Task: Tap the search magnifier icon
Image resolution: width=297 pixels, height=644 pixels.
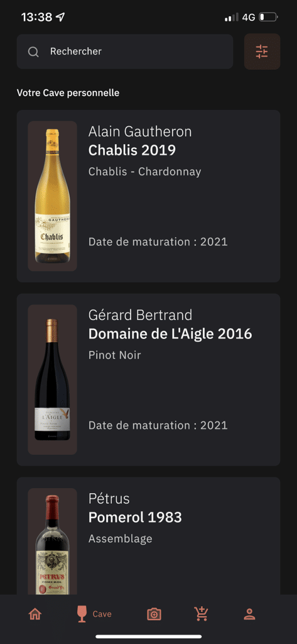Action: (33, 52)
